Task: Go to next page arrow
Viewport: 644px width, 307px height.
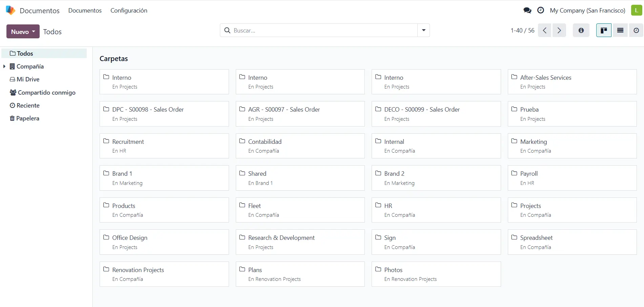Action: pyautogui.click(x=559, y=31)
